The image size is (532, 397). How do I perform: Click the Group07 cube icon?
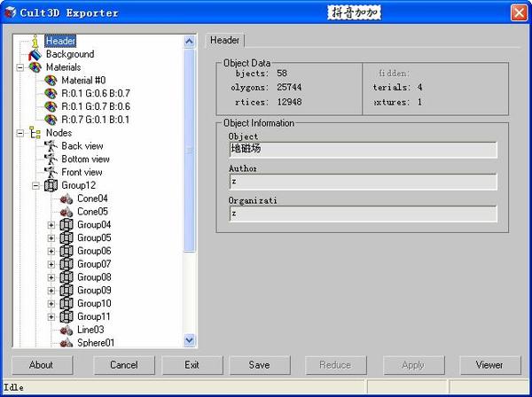coord(66,264)
